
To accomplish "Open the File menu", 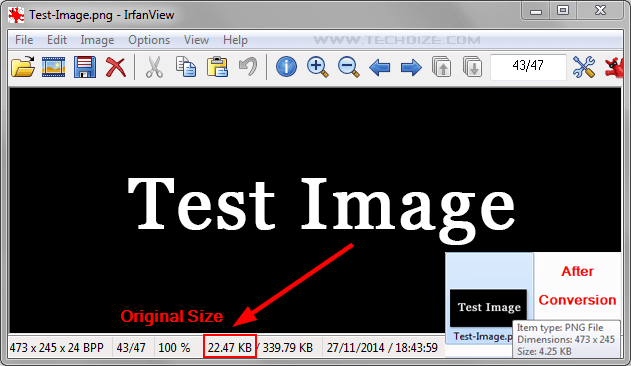I will pyautogui.click(x=24, y=40).
